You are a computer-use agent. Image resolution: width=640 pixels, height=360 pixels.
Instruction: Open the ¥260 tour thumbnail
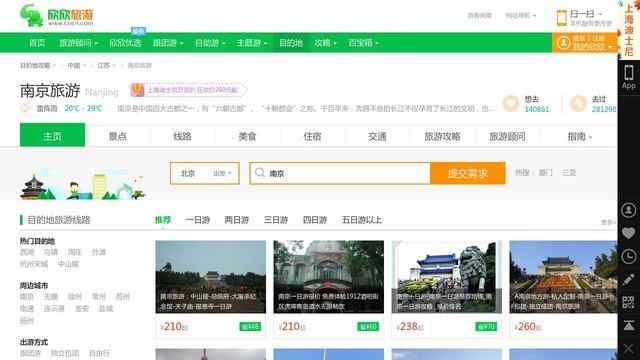(x=563, y=277)
